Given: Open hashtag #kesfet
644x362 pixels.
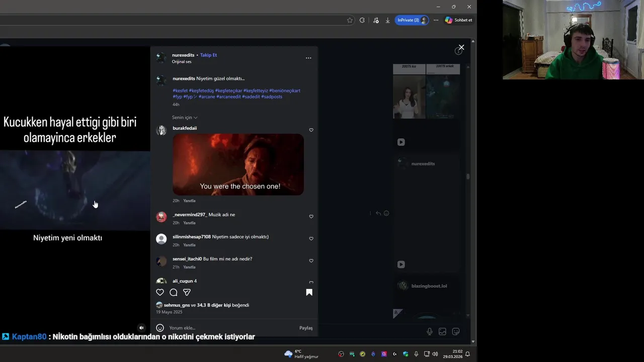Looking at the screenshot, I should point(180,90).
